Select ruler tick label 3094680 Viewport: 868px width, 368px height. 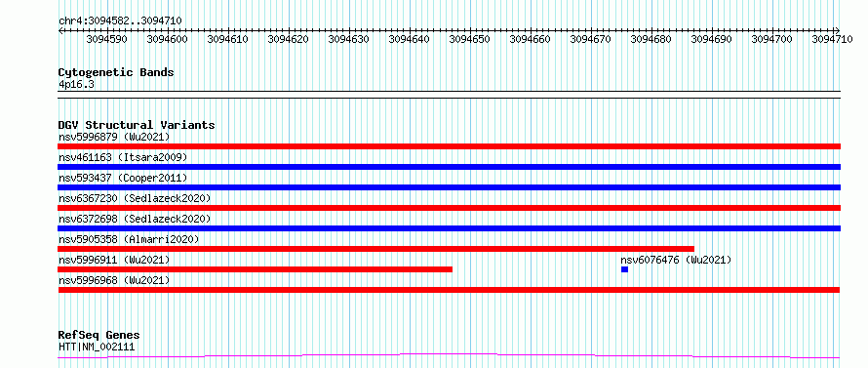point(651,39)
